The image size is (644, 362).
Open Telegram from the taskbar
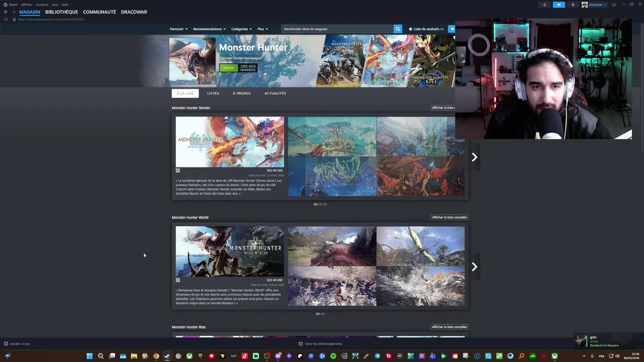pos(377,356)
